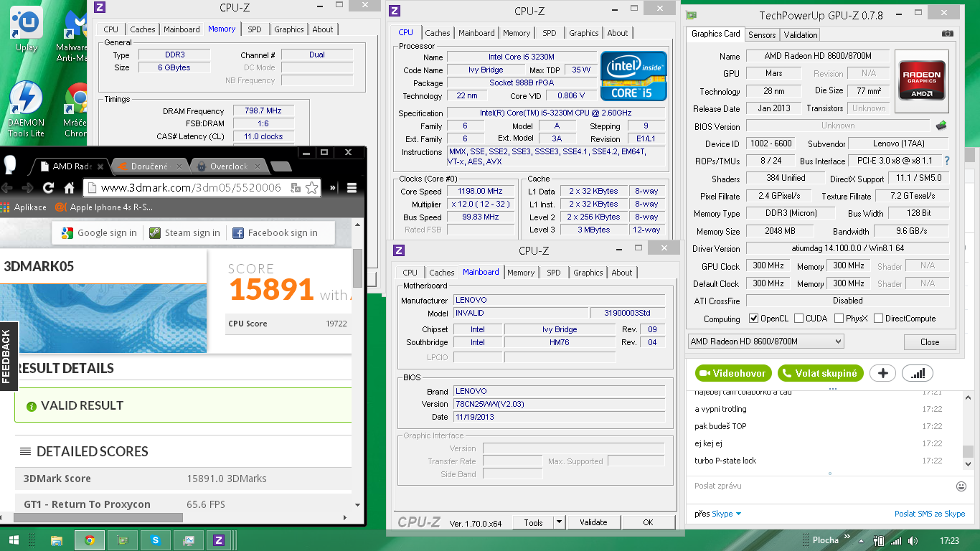This screenshot has width=980, height=551.
Task: Check Skype call quality signal icon
Action: (918, 373)
